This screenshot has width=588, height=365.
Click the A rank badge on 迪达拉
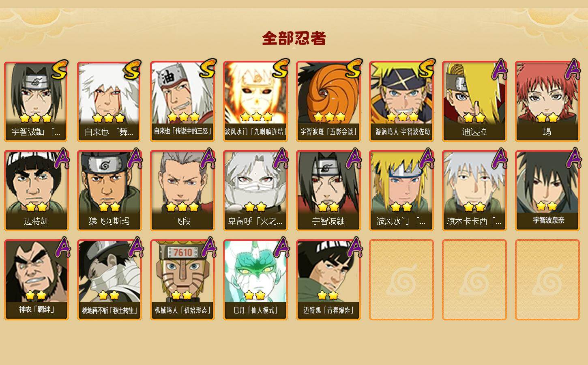[500, 69]
